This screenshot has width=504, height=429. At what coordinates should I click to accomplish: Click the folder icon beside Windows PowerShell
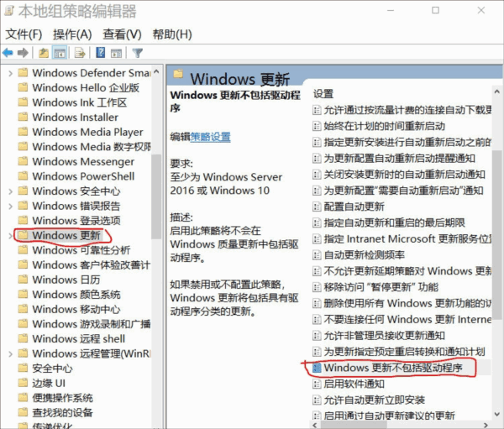pos(22,176)
